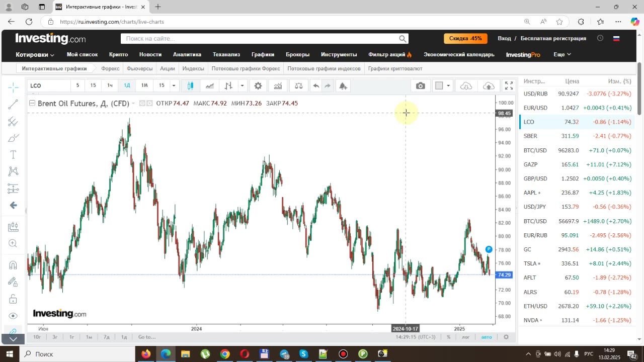Undo last chart action

(x=316, y=86)
